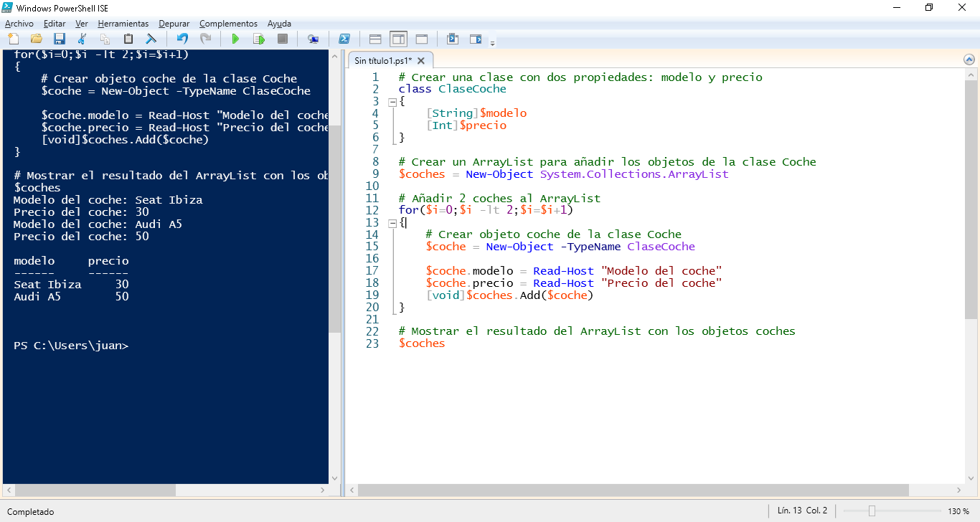Click the console prompt PS C:\Users\juan>

[72, 346]
